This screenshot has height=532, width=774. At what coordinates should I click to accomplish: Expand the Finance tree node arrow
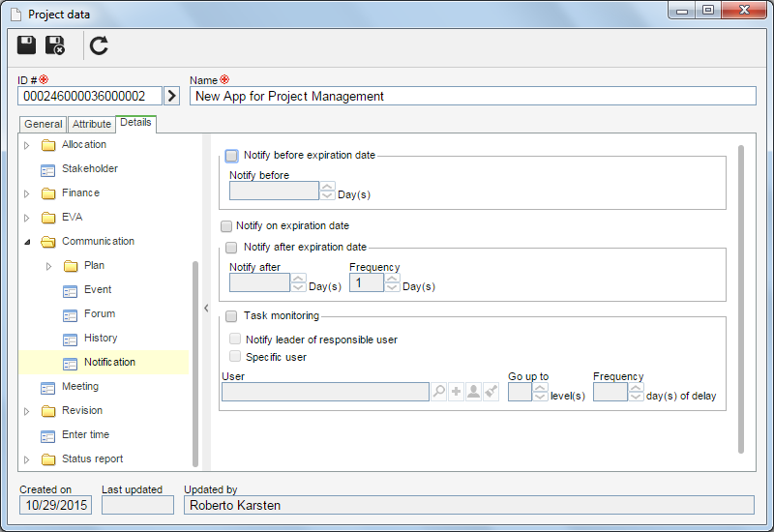click(27, 193)
